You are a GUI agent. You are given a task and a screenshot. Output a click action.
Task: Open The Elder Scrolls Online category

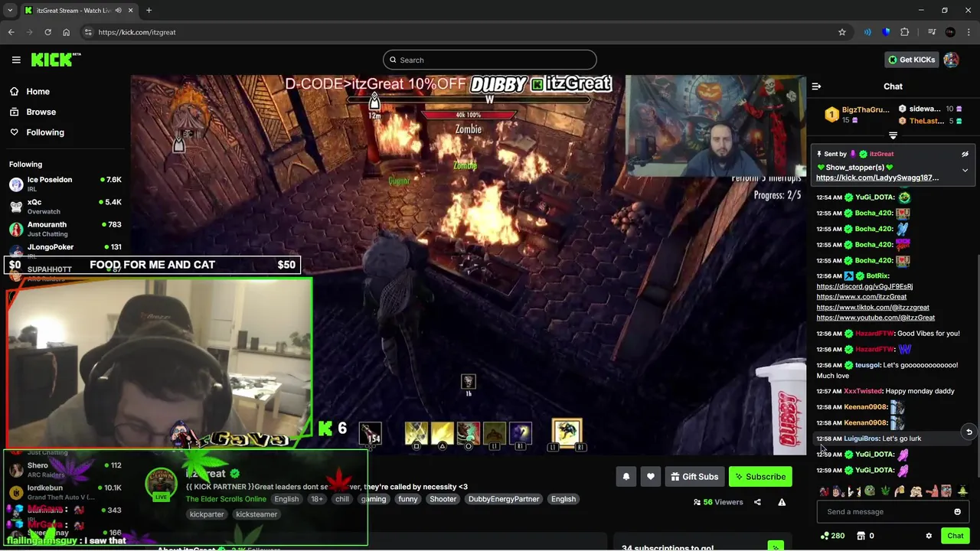pos(226,499)
